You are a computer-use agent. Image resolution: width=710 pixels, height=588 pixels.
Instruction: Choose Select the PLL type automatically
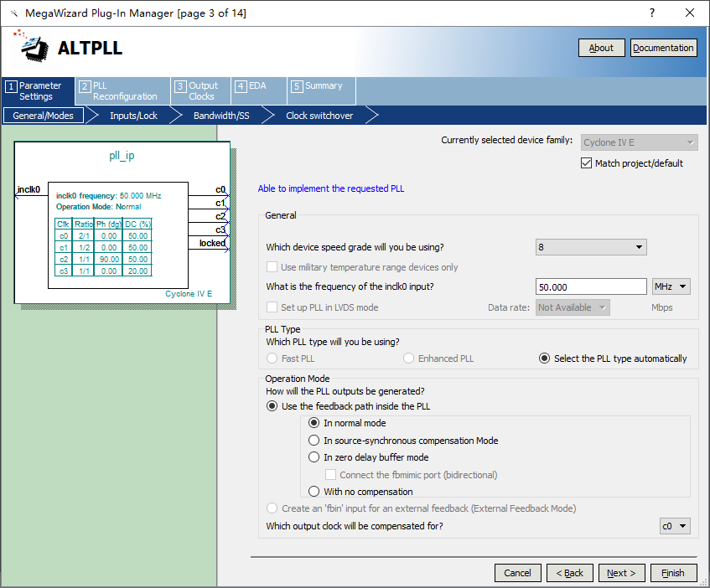point(544,358)
